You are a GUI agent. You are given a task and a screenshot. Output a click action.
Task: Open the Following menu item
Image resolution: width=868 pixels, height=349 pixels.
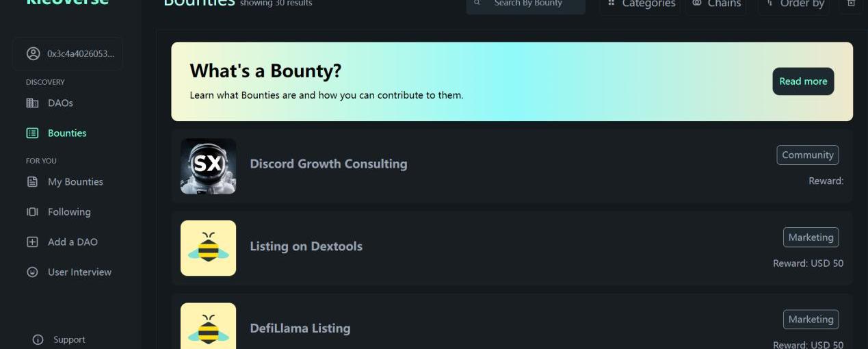[x=69, y=212]
